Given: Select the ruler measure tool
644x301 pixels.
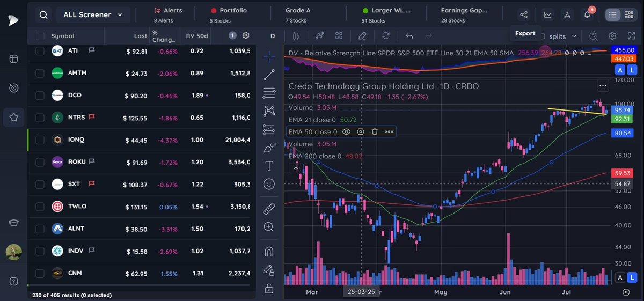Looking at the screenshot, I should [269, 209].
